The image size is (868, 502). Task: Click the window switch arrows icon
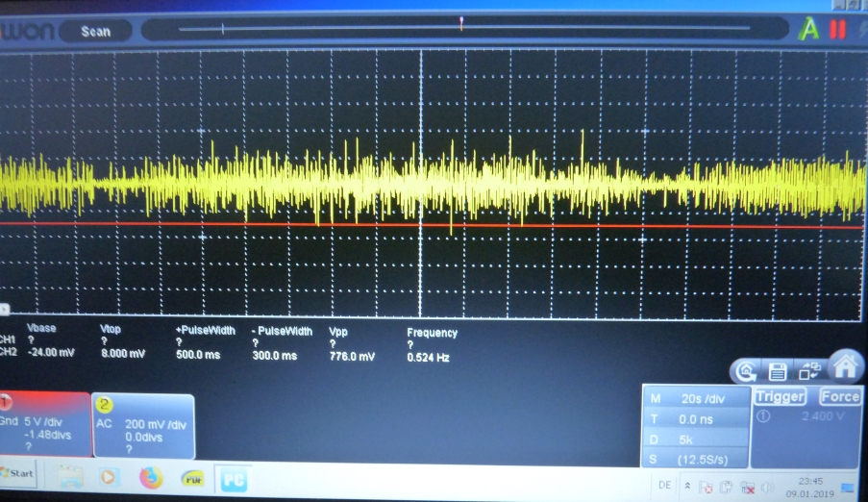809,370
